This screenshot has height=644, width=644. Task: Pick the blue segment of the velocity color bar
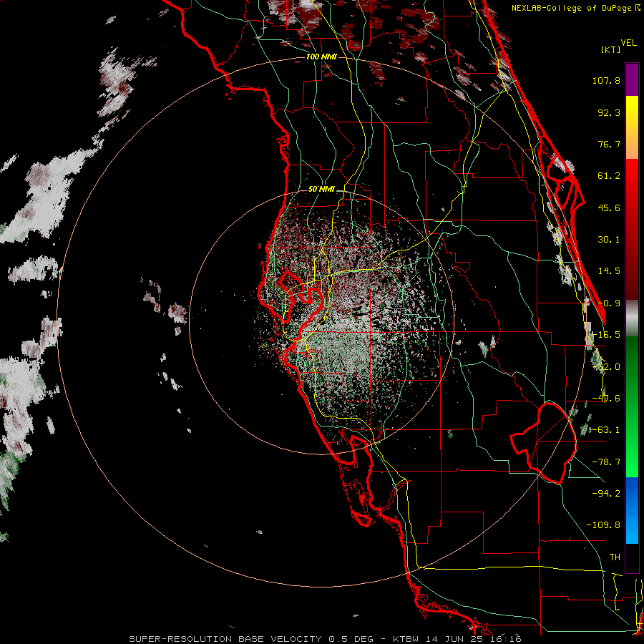(x=632, y=510)
